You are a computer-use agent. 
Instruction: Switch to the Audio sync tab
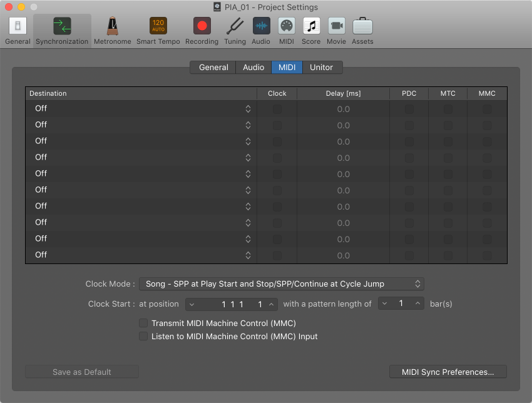253,67
